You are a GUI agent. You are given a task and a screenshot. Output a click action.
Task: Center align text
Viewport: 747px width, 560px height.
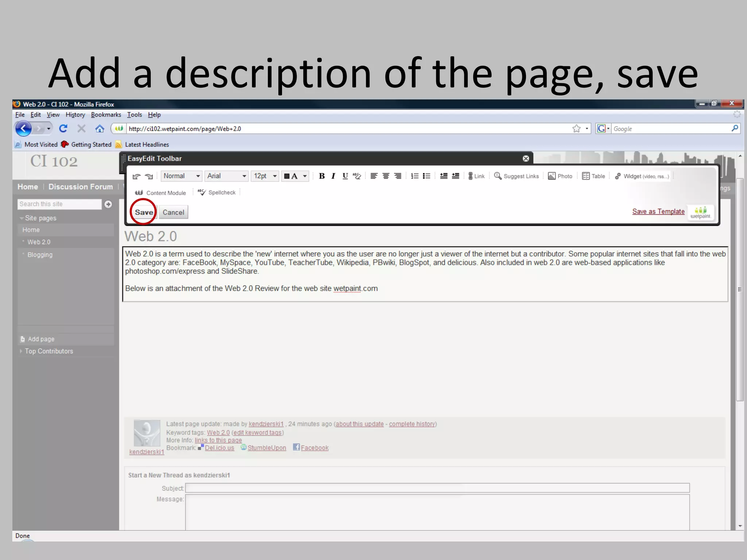[x=386, y=176]
